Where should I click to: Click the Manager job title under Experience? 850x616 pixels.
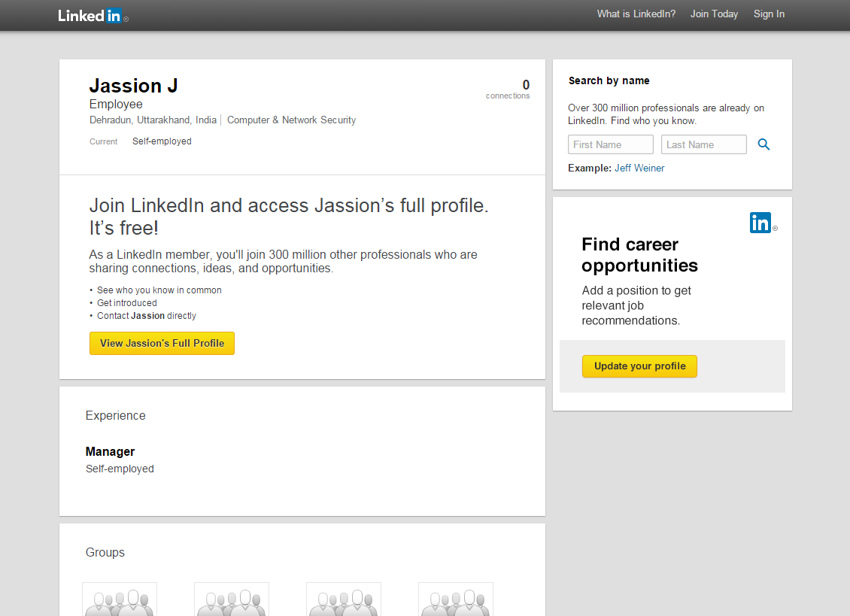110,452
